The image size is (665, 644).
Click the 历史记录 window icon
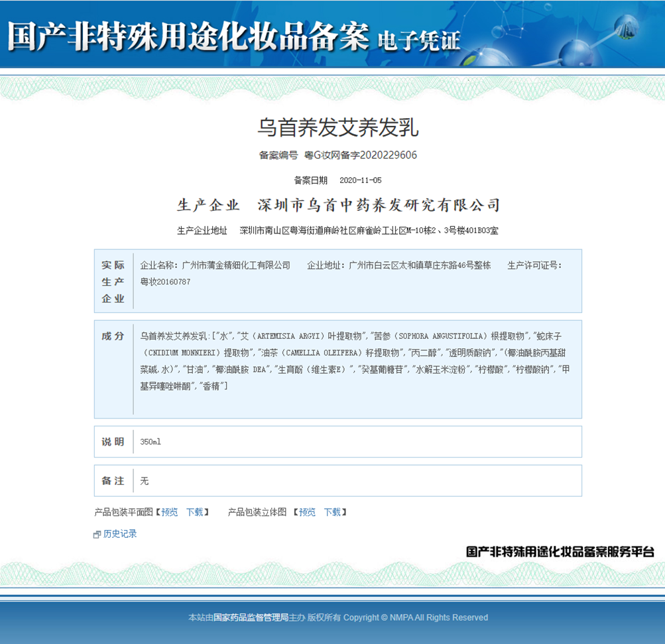97,535
